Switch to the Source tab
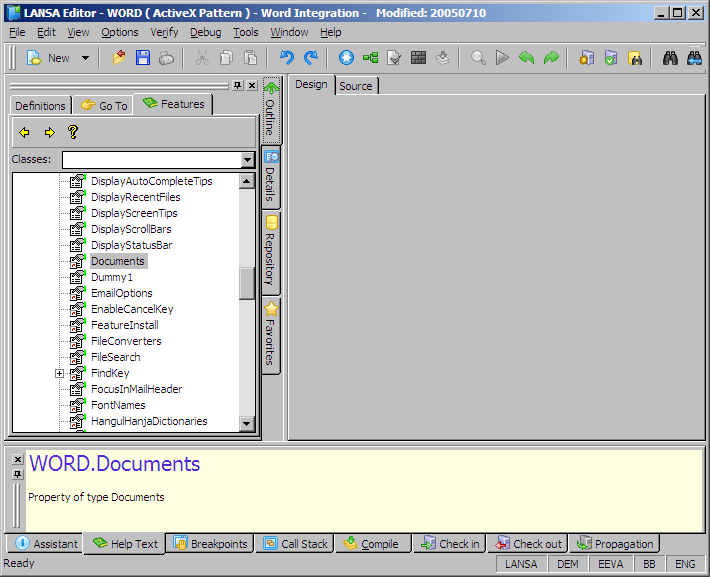 [356, 86]
